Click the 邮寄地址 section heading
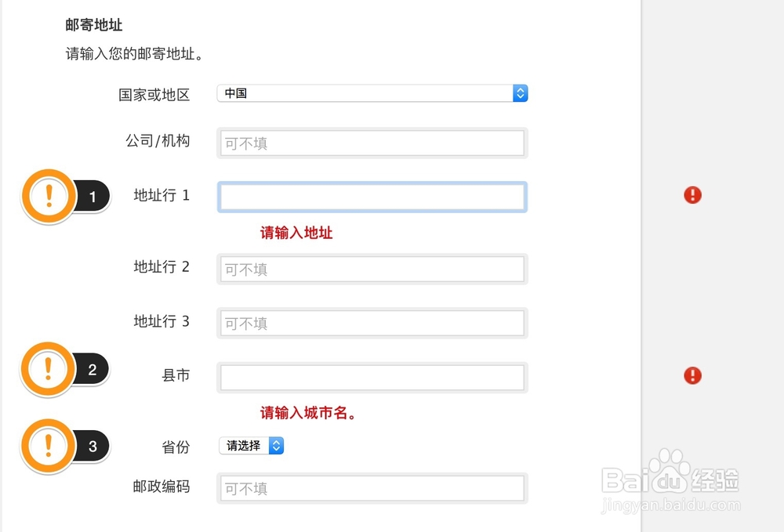 tap(93, 24)
